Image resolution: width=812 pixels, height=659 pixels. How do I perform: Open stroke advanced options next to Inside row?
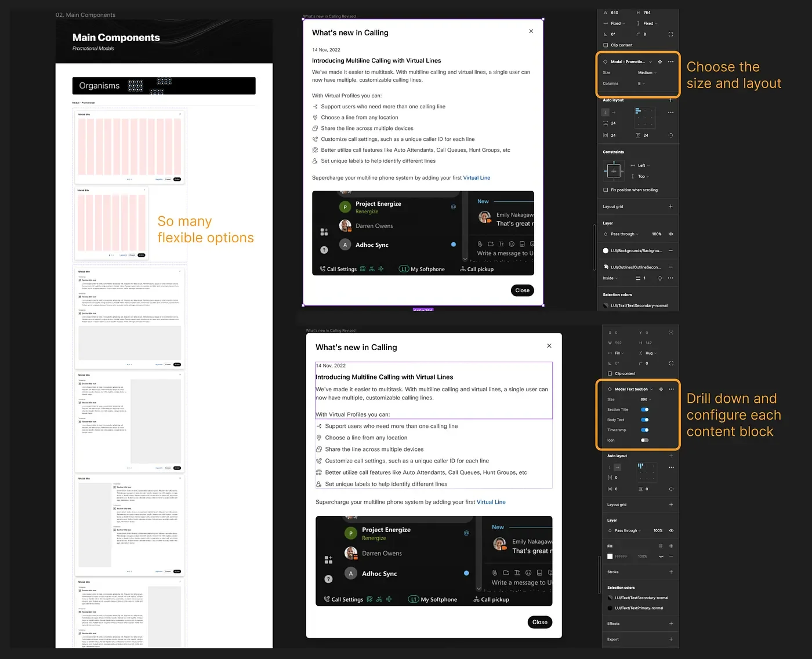(x=671, y=278)
